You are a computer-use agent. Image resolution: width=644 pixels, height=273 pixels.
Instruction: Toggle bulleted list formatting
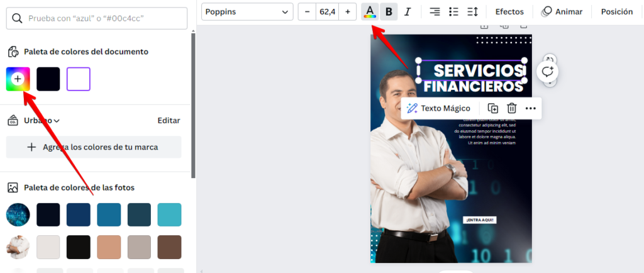coord(453,12)
